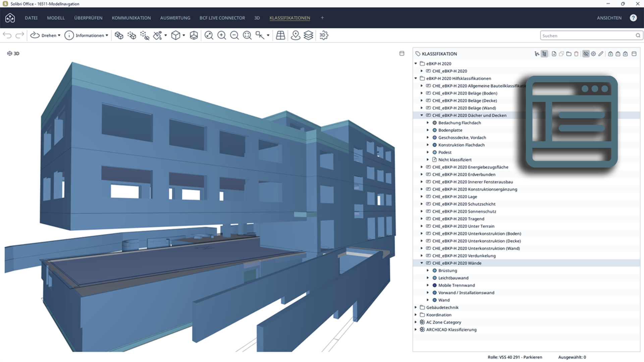Click the pencil edit classification icon

point(601,54)
